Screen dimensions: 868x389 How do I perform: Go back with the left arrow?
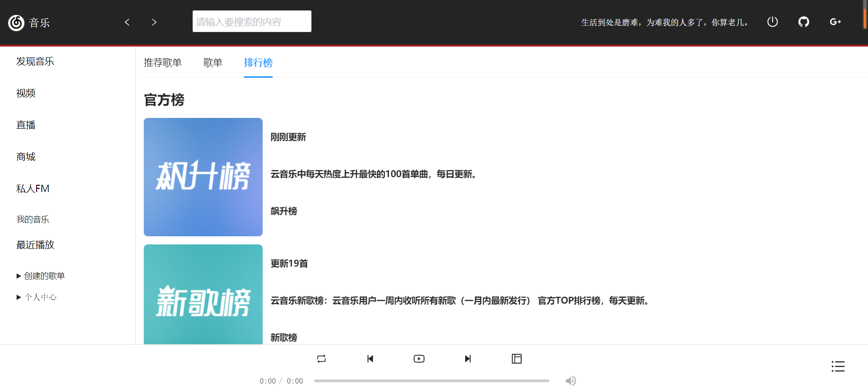127,22
